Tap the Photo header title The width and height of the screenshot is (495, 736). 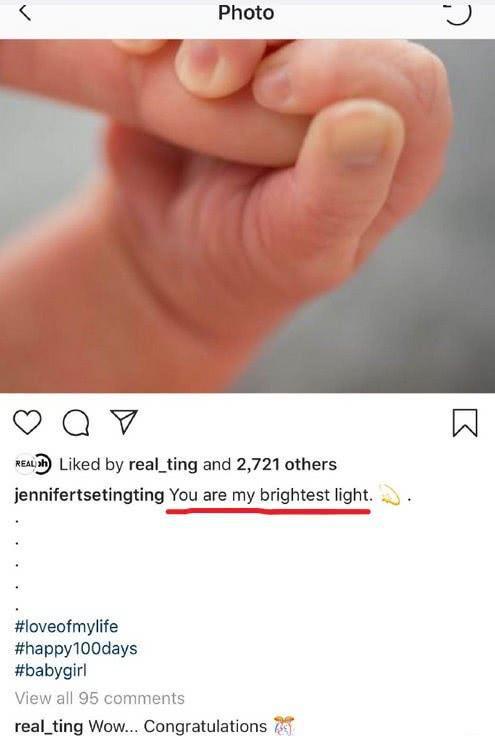[246, 13]
